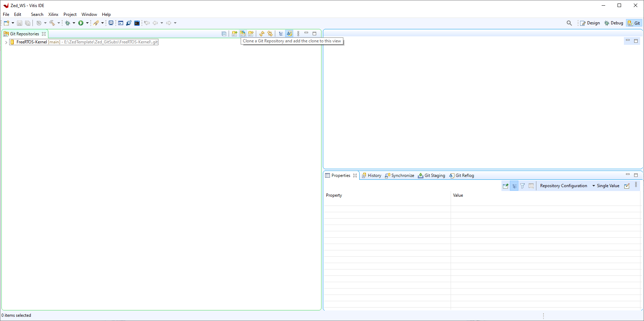Open the Forward history dropdown arrow
The height and width of the screenshot is (321, 644).
tap(175, 23)
